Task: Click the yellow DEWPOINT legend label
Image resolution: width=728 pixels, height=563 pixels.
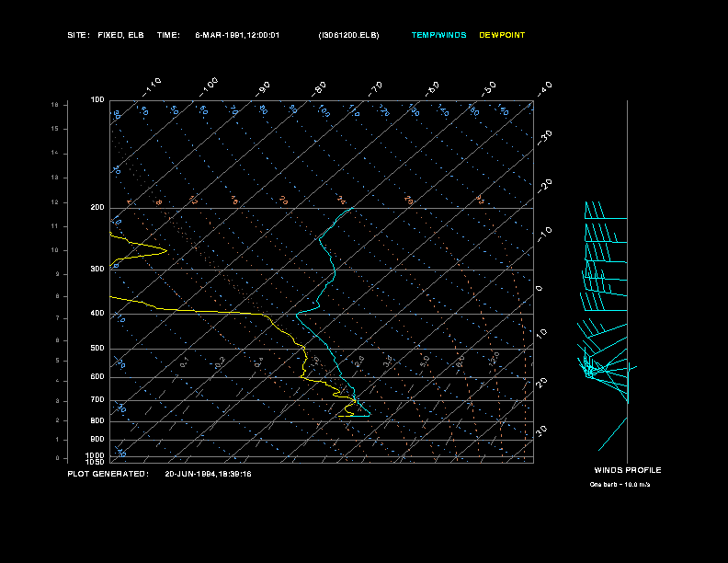Action: (x=502, y=35)
